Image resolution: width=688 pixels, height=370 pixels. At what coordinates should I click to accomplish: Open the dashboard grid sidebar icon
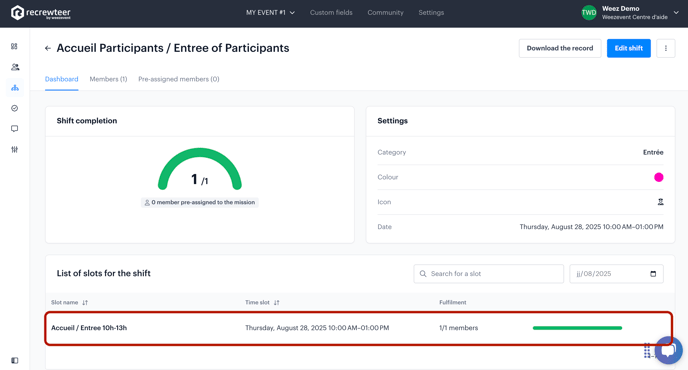14,46
